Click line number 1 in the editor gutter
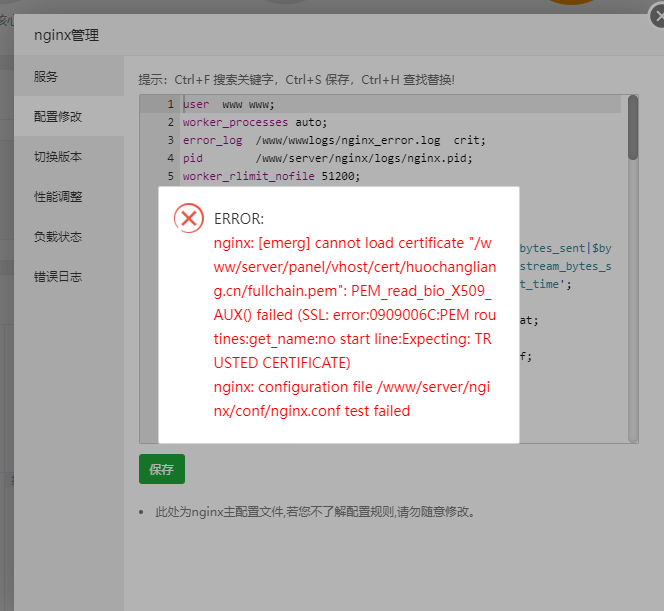The height and width of the screenshot is (611, 664). pos(171,104)
